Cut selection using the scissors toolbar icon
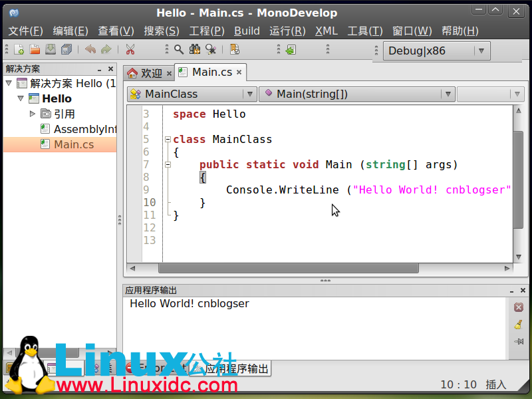Image resolution: width=532 pixels, height=399 pixels. tap(130, 49)
